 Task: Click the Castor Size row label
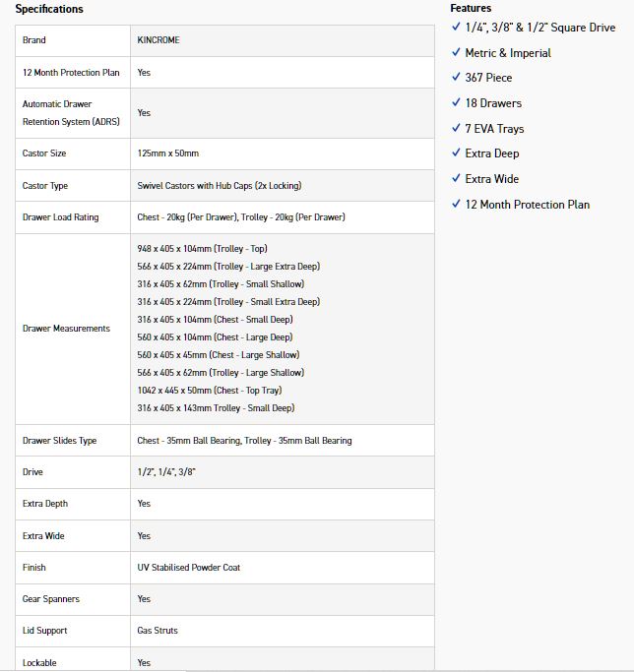click(x=45, y=153)
